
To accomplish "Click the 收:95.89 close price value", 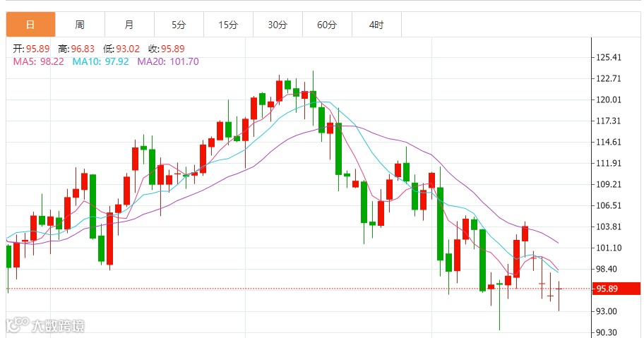I will (x=167, y=49).
